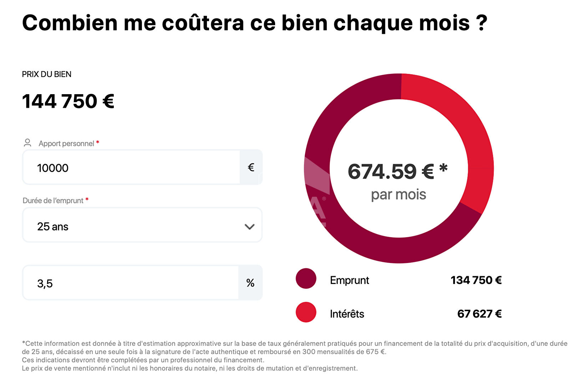Click into the interest rate field showing 3,5
This screenshot has height=385, width=588.
click(x=131, y=283)
